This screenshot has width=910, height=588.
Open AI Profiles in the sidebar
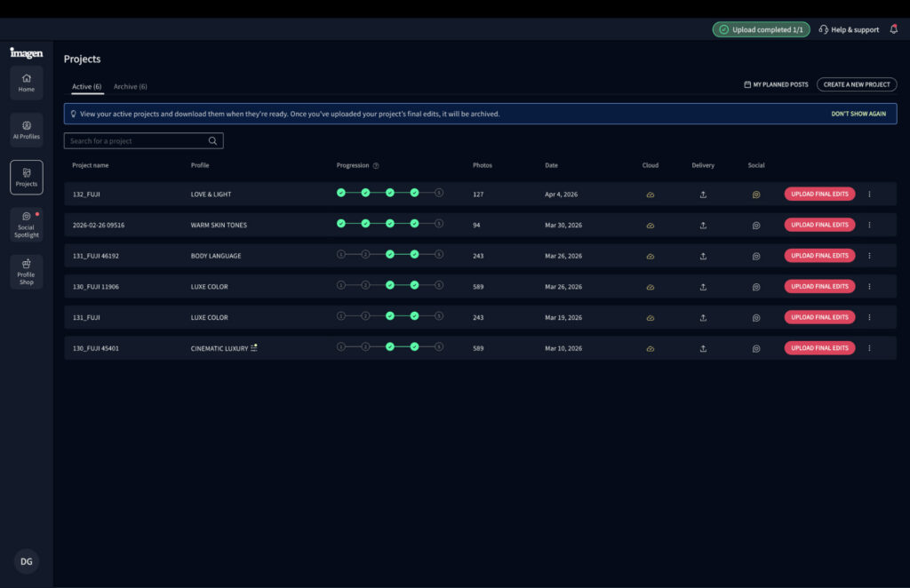click(27, 130)
